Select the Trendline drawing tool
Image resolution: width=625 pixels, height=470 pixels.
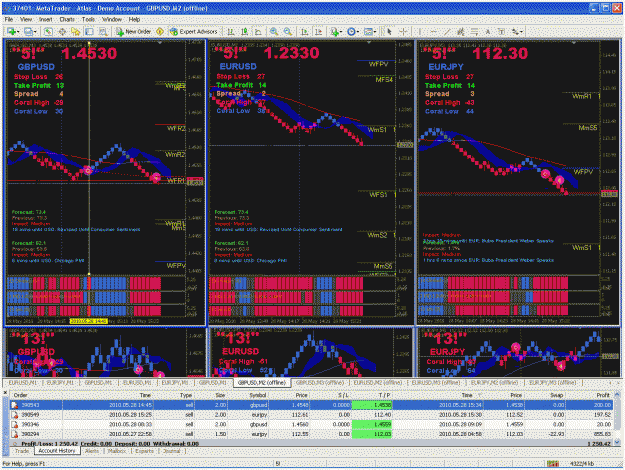tap(447, 31)
